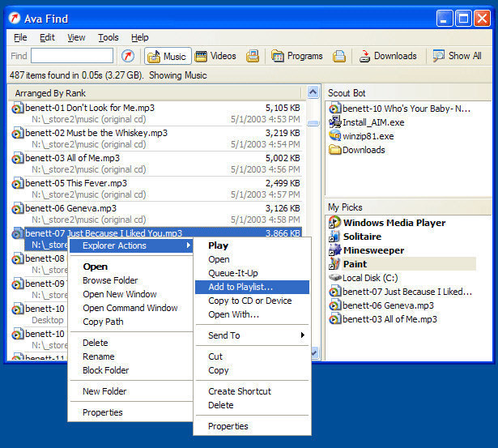This screenshot has width=498, height=448.
Task: Show the Downloads filter results
Action: tap(388, 56)
